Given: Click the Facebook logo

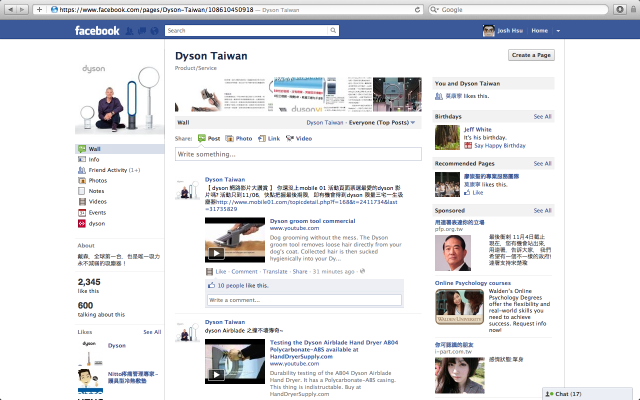Looking at the screenshot, I should [97, 31].
